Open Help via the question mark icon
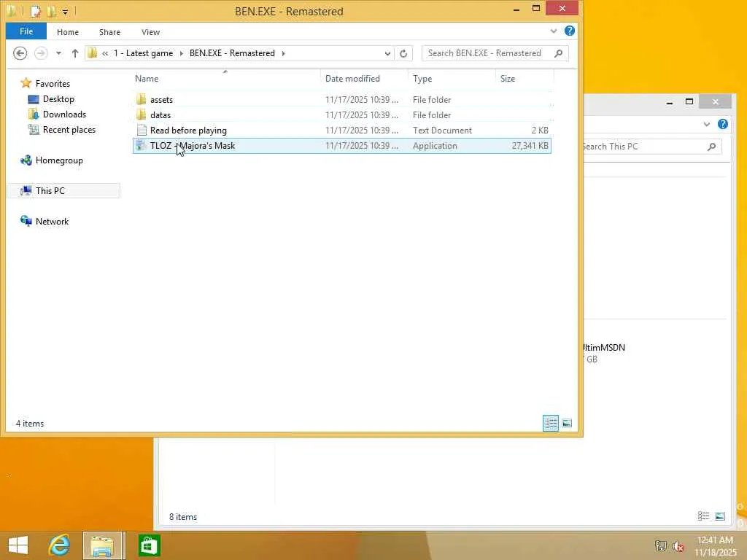Viewport: 747px width, 560px height. 569,31
